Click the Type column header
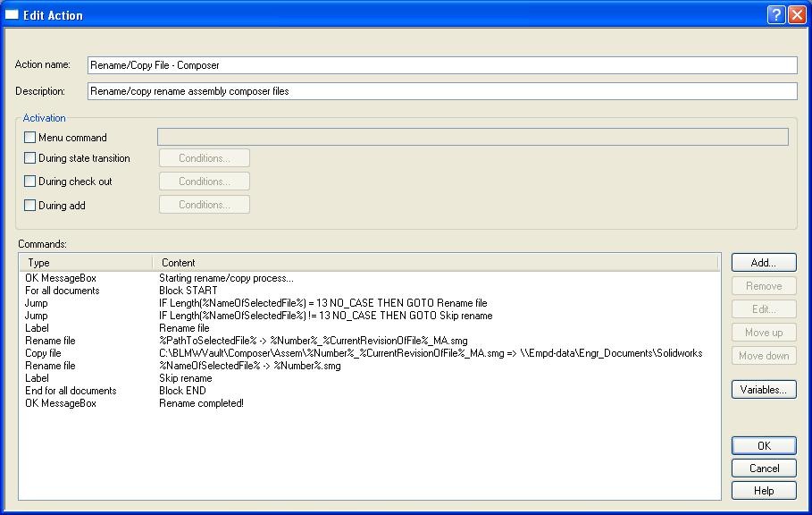The width and height of the screenshot is (812, 515). pyautogui.click(x=87, y=263)
